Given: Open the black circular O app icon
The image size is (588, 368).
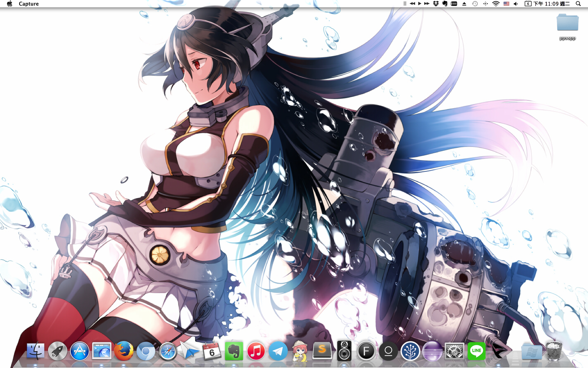Looking at the screenshot, I should [x=388, y=351].
